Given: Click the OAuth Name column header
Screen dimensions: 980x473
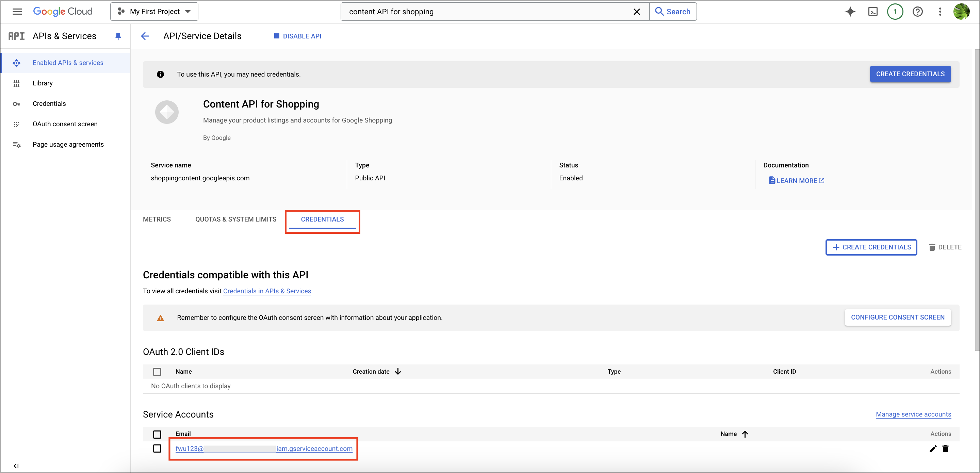Looking at the screenshot, I should [x=183, y=372].
